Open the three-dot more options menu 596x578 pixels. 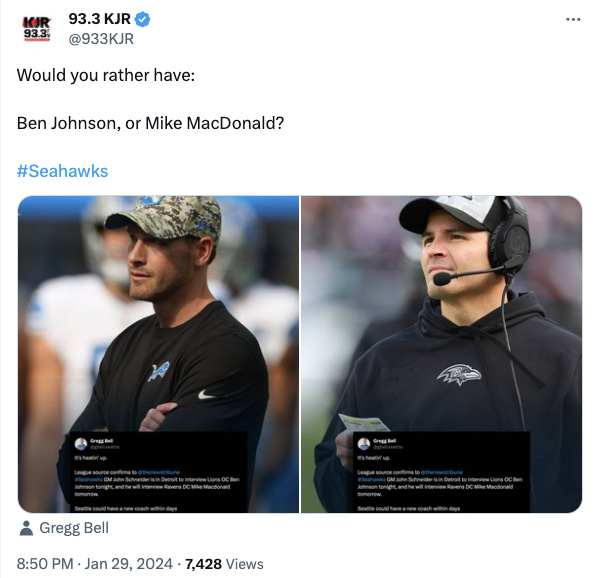[573, 19]
